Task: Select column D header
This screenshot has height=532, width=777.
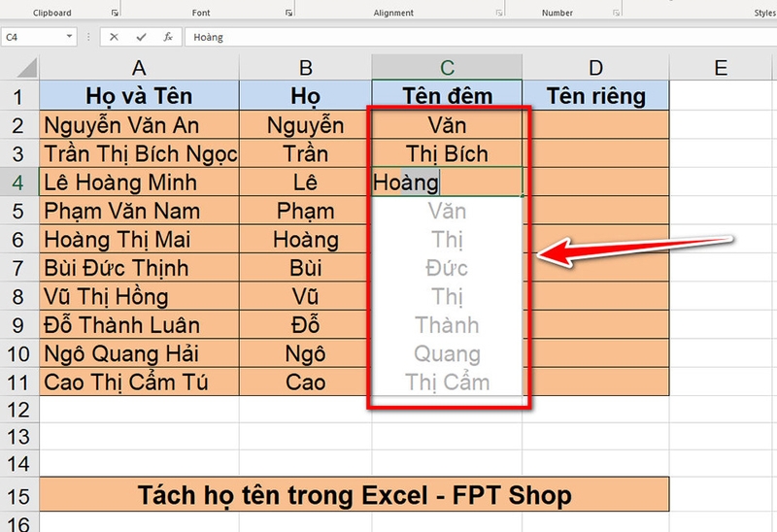Action: [x=595, y=68]
